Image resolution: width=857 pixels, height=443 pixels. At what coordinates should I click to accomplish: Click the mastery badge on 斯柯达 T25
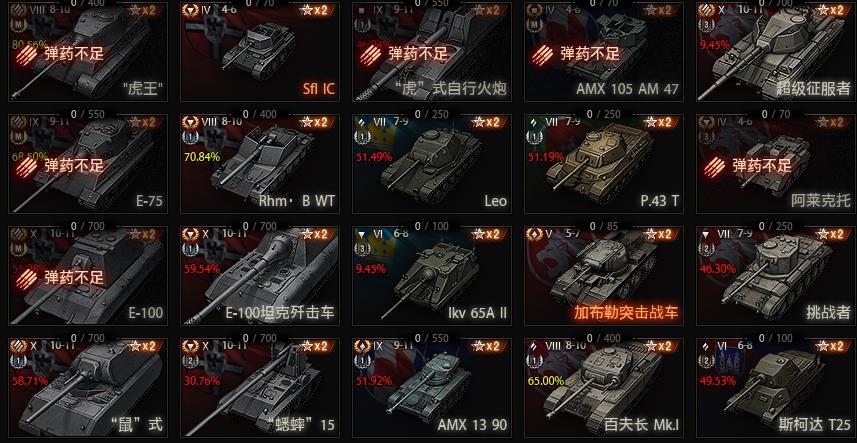(706, 361)
